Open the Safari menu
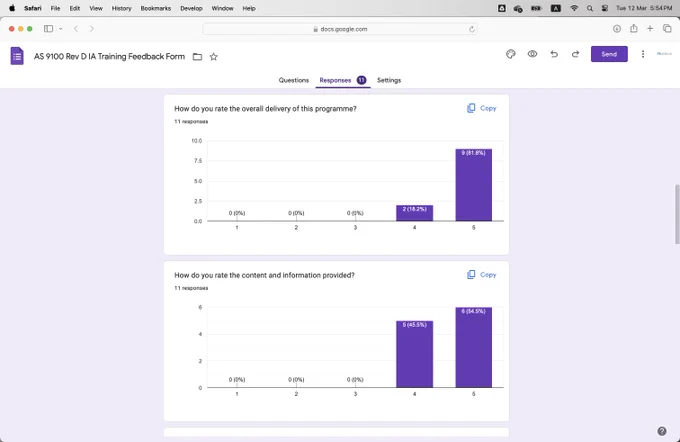Screen dimensions: 680x442 (33, 8)
